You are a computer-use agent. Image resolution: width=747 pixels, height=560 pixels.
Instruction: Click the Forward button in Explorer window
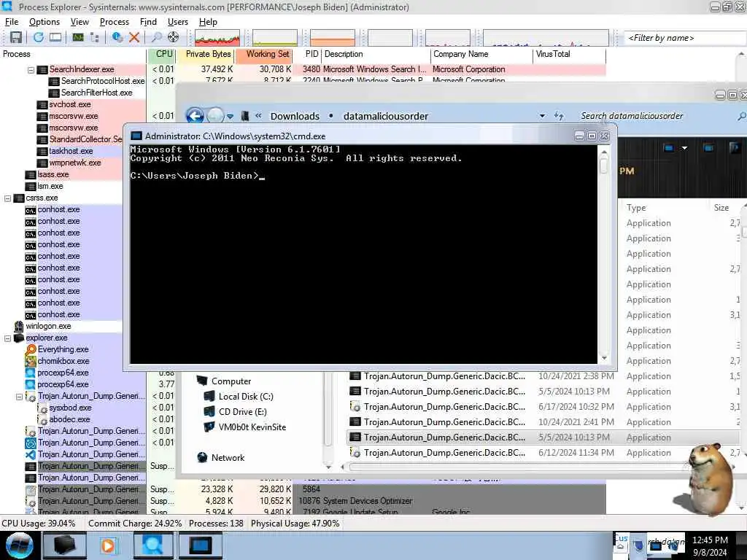coord(215,116)
